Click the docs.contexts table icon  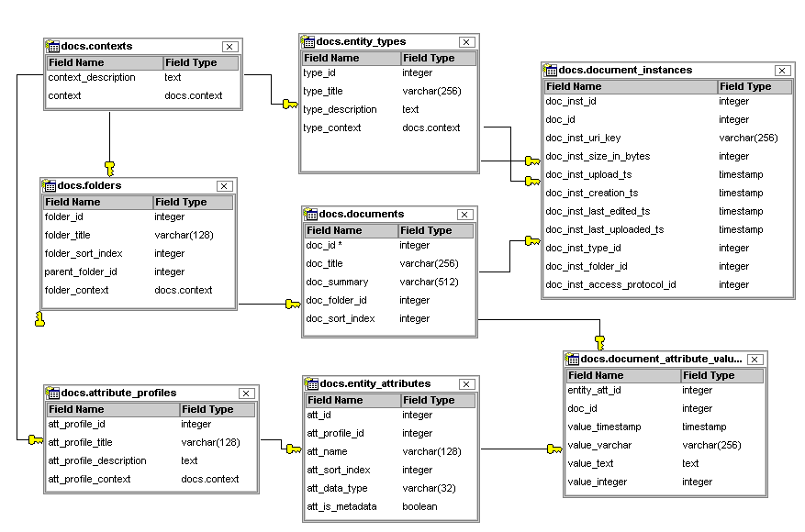click(x=53, y=47)
